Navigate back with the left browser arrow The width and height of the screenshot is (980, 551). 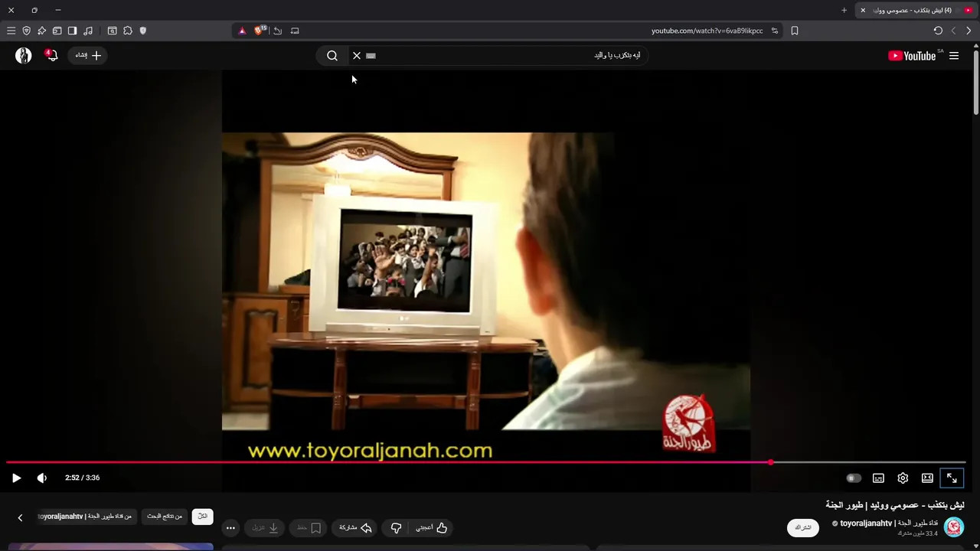click(x=953, y=31)
